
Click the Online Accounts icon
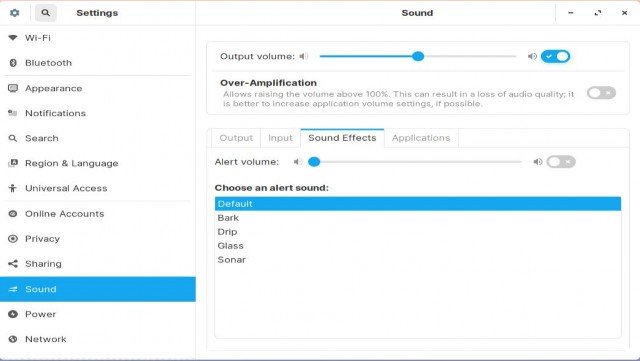(x=13, y=214)
